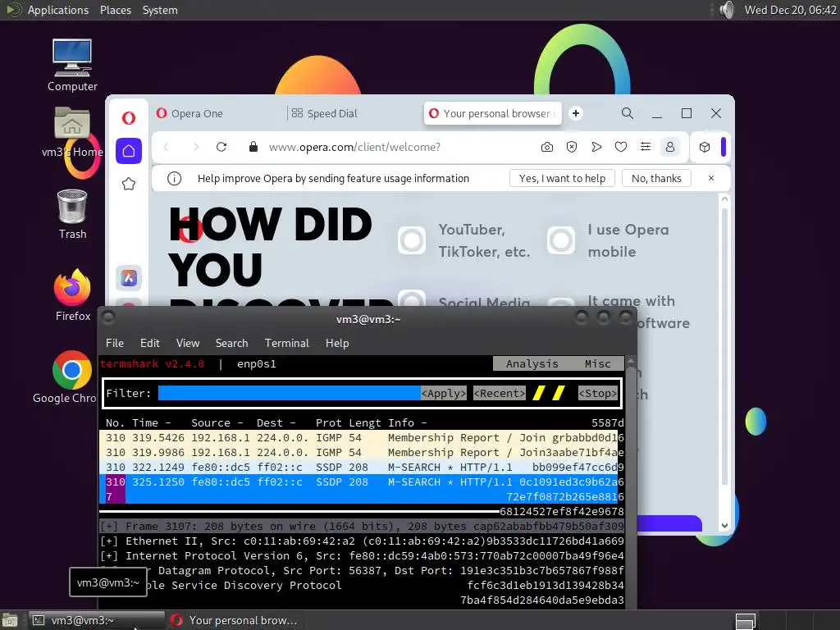Open vm3's Home folder icon
The width and height of the screenshot is (840, 630).
[x=72, y=132]
